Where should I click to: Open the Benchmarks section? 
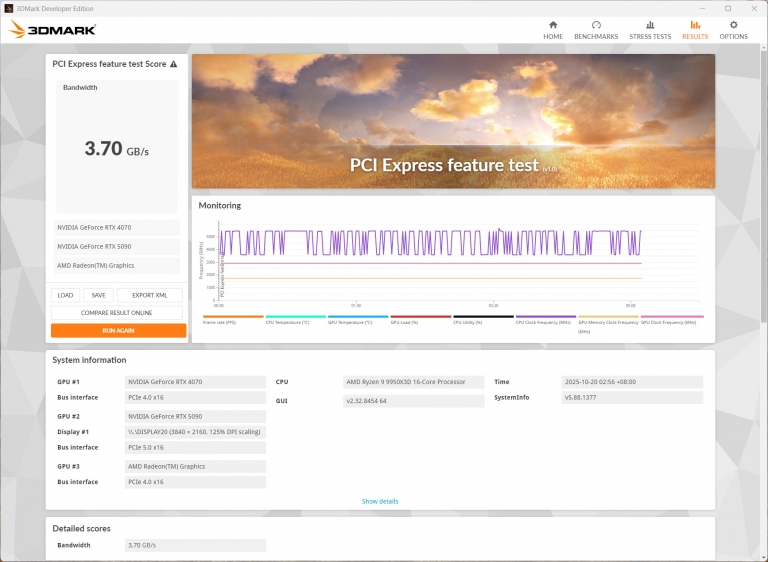(596, 25)
